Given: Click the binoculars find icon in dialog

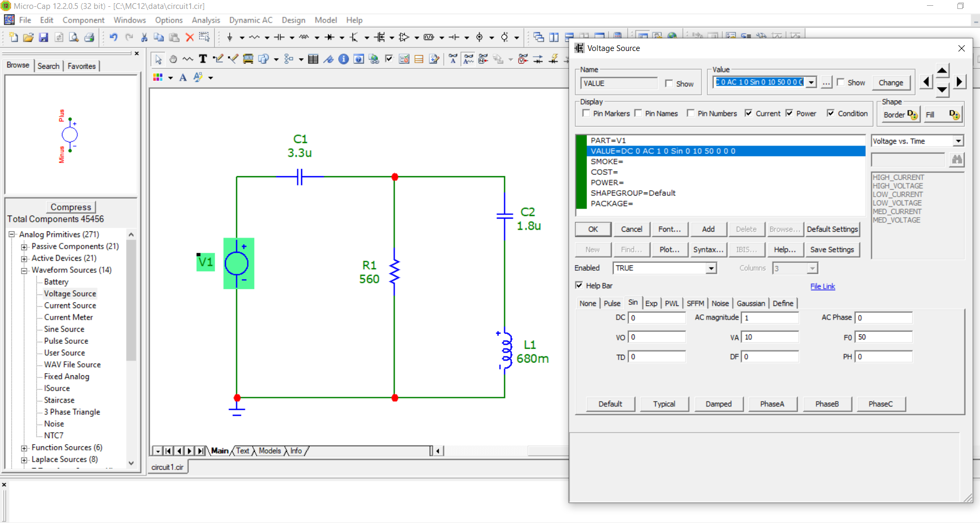Looking at the screenshot, I should coord(957,159).
